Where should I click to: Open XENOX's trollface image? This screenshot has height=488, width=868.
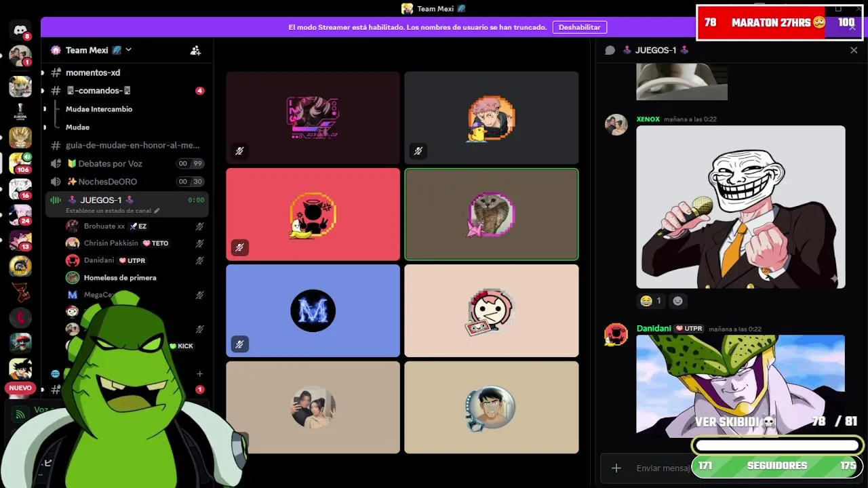(x=741, y=207)
